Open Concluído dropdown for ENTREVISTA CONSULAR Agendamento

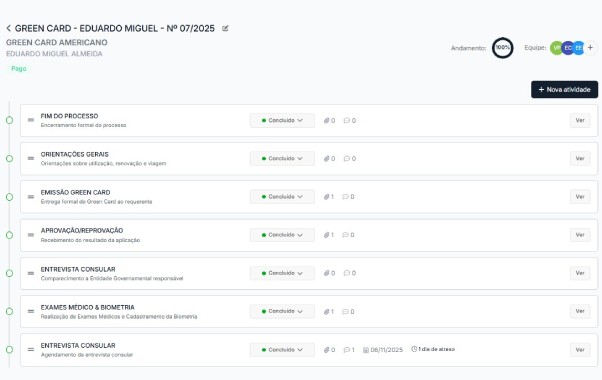(282, 350)
